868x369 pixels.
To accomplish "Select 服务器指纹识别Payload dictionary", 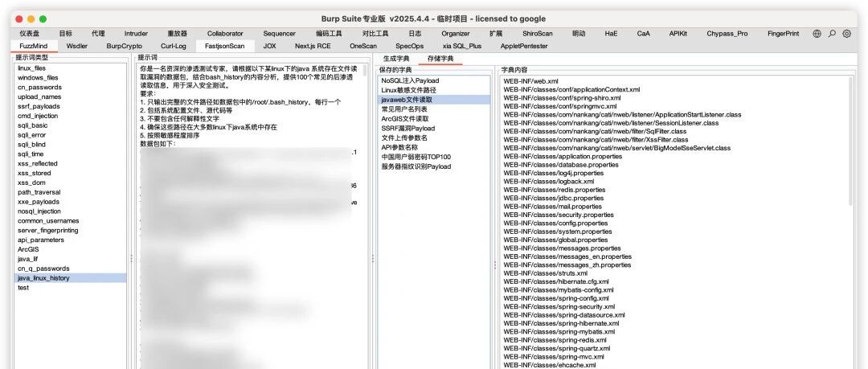I will tap(434, 166).
